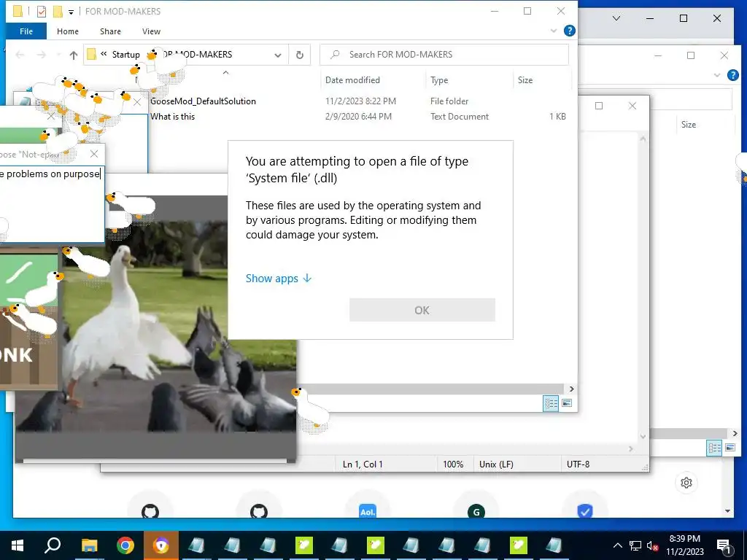Click the orange shield app in taskbar
Screen dimensions: 747x560
161,545
